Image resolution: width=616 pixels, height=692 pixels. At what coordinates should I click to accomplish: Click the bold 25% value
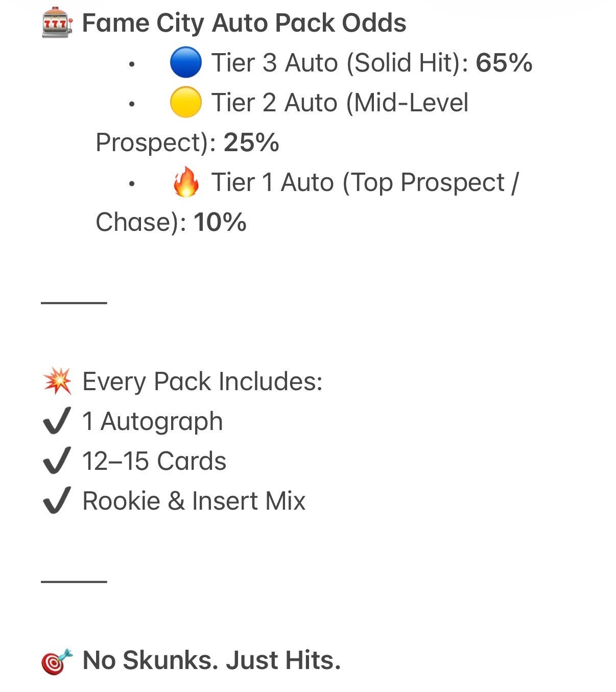click(x=251, y=142)
